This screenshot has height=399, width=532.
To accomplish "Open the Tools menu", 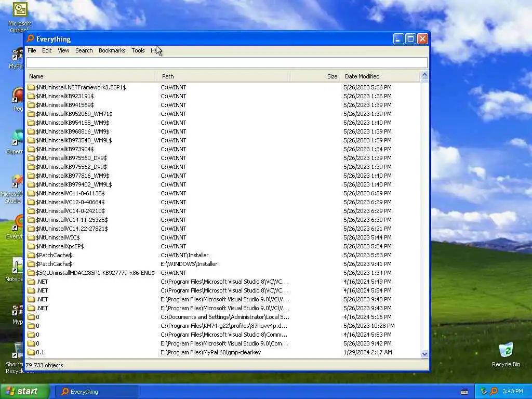I will [138, 50].
